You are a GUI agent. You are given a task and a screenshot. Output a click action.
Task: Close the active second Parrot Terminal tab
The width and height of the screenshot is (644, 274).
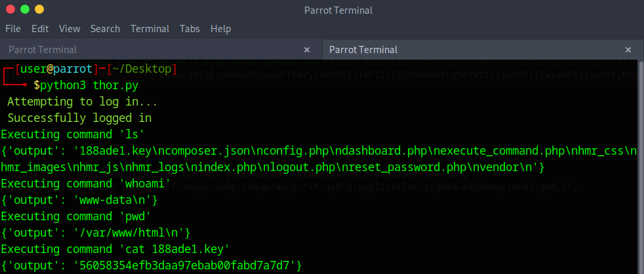(628, 50)
